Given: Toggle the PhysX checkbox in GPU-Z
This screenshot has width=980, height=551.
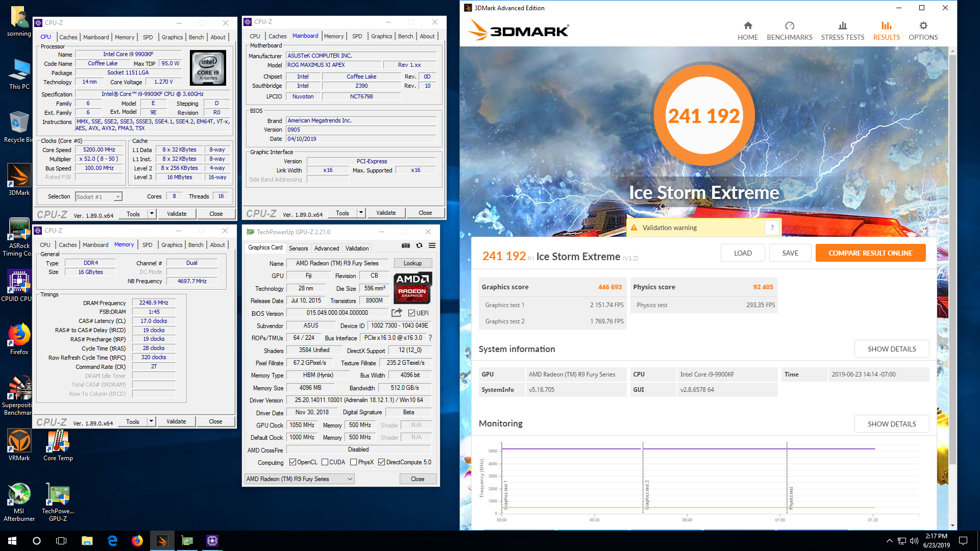Looking at the screenshot, I should [353, 462].
